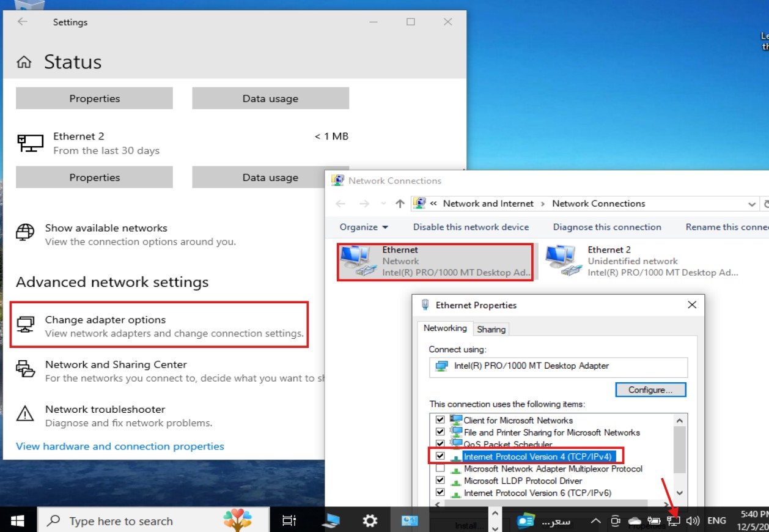Click the << breadcrumb chevron in address bar

coord(433,204)
